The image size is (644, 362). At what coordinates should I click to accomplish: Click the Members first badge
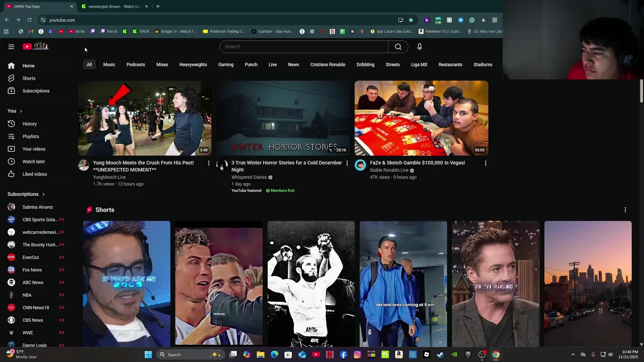[280, 191]
